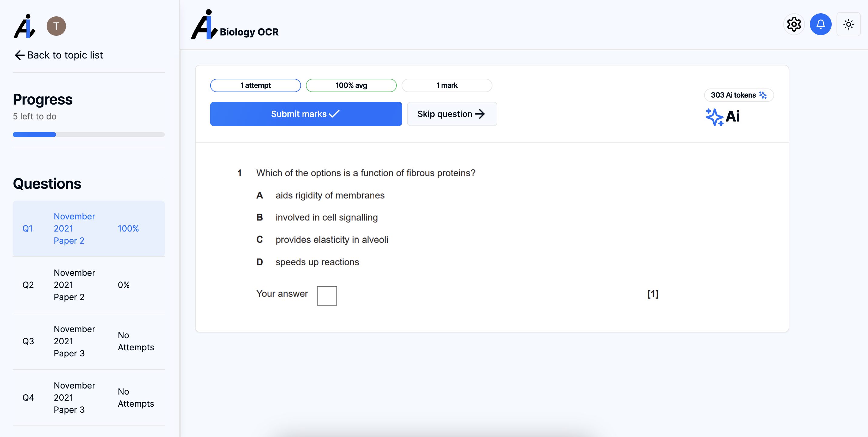This screenshot has width=868, height=437.
Task: Click the 1 attempt pill
Action: [255, 85]
